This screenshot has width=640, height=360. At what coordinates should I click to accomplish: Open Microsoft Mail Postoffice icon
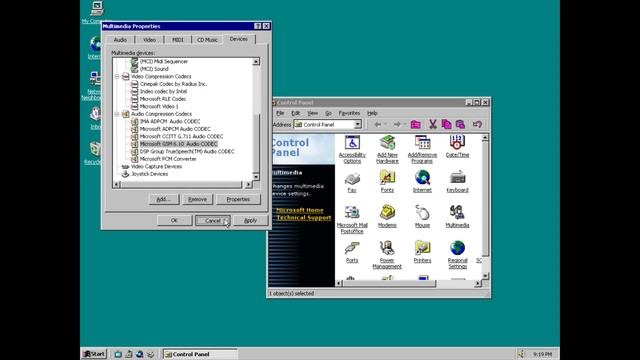(352, 220)
